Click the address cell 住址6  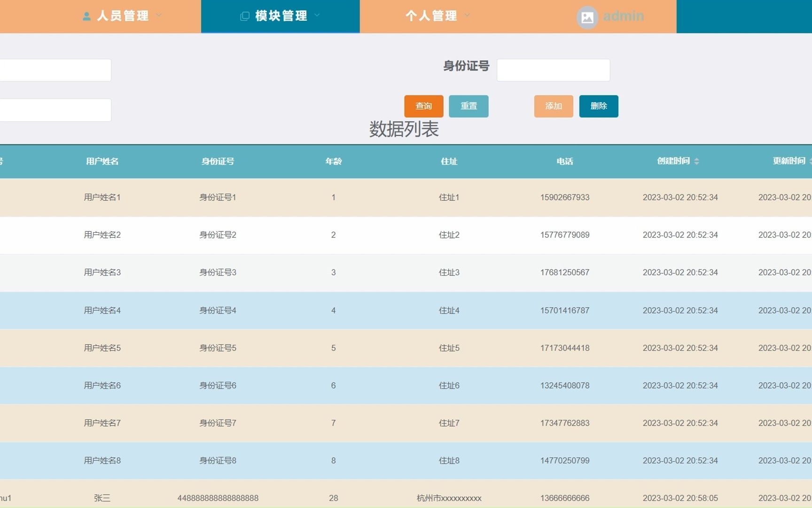point(449,386)
